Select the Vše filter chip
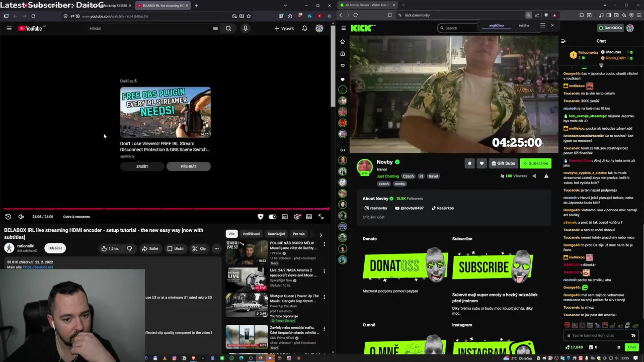 tap(231, 234)
